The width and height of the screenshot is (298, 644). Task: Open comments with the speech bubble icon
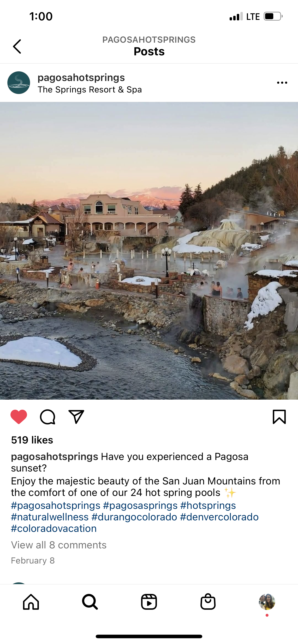click(48, 417)
